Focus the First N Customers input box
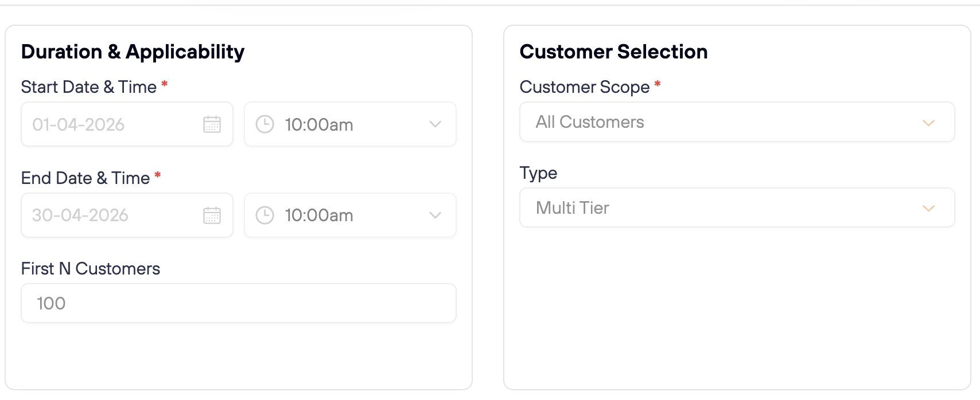980x400 pixels. tap(239, 303)
